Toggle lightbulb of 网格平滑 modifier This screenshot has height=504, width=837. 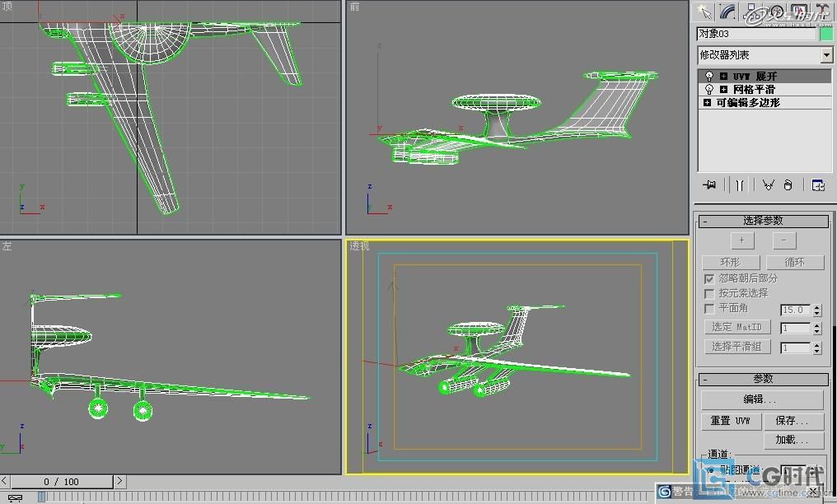pyautogui.click(x=708, y=89)
